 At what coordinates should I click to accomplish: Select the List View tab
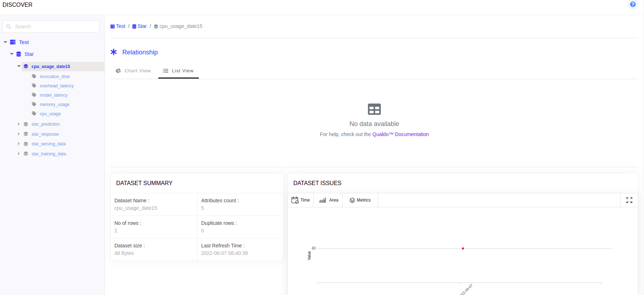coord(179,71)
